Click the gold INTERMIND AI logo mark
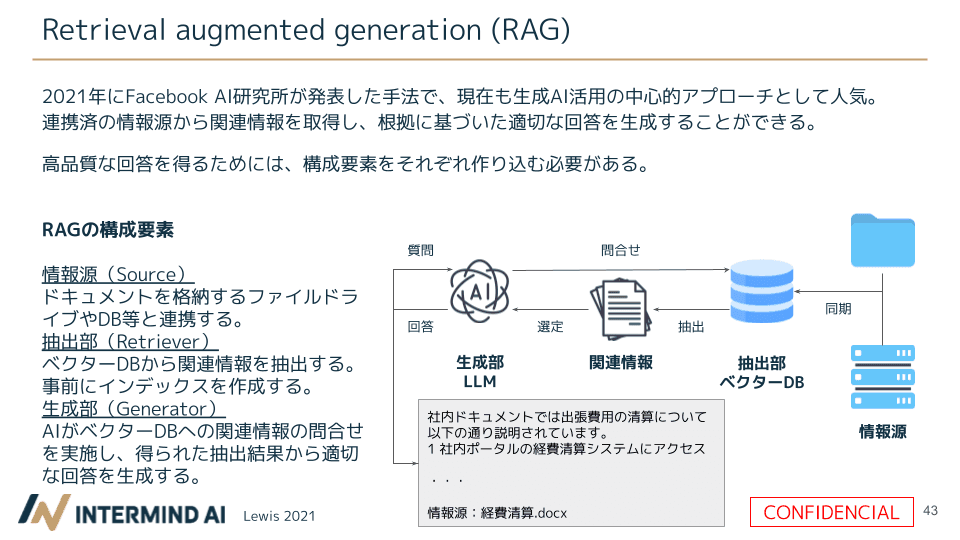This screenshot has width=960, height=540. (x=44, y=512)
